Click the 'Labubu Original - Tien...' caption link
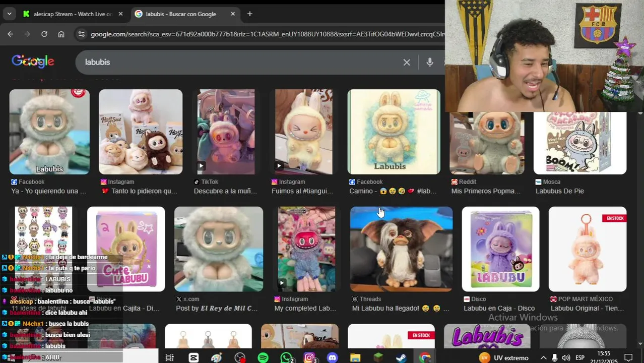This screenshot has height=363, width=644. (x=588, y=308)
